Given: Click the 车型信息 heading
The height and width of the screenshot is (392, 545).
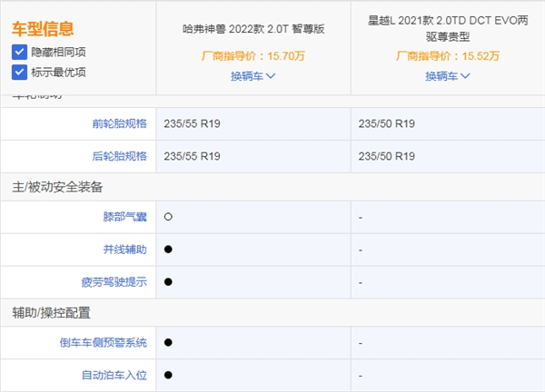Looking at the screenshot, I should [43, 29].
